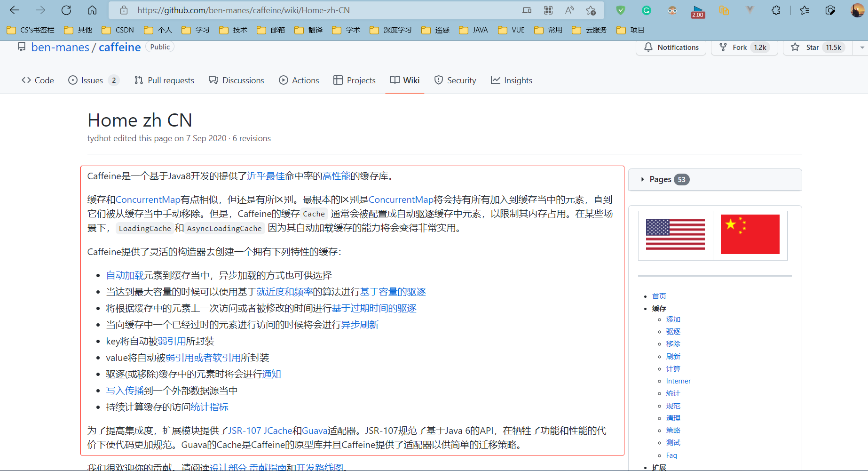Open the 添加 sidebar link

[x=673, y=319]
